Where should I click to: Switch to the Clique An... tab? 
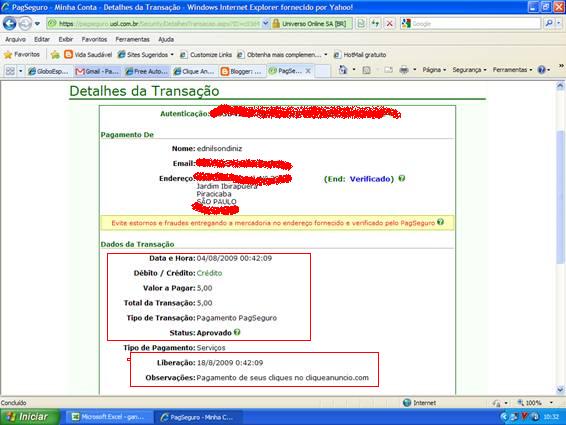(x=194, y=71)
